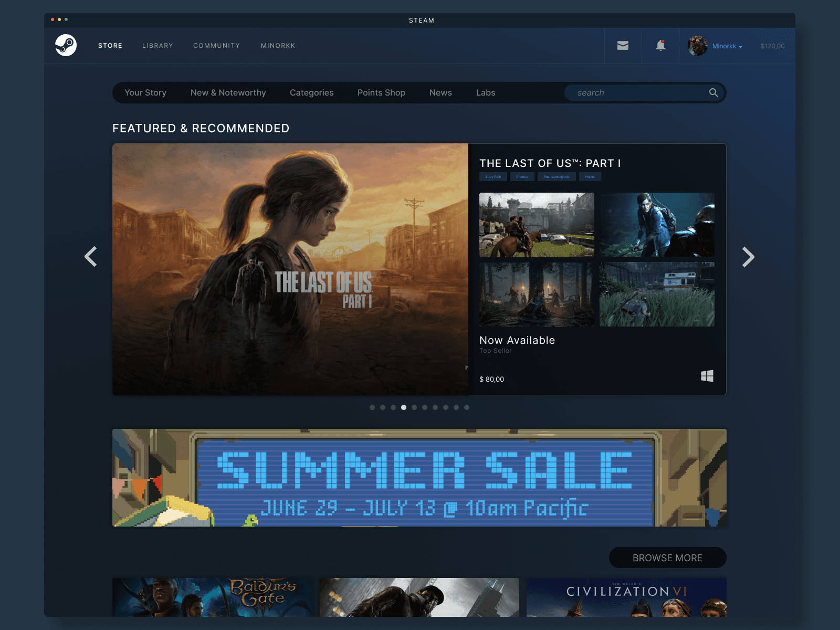Select the active fourth carousel dot
The width and height of the screenshot is (840, 630).
click(x=404, y=407)
